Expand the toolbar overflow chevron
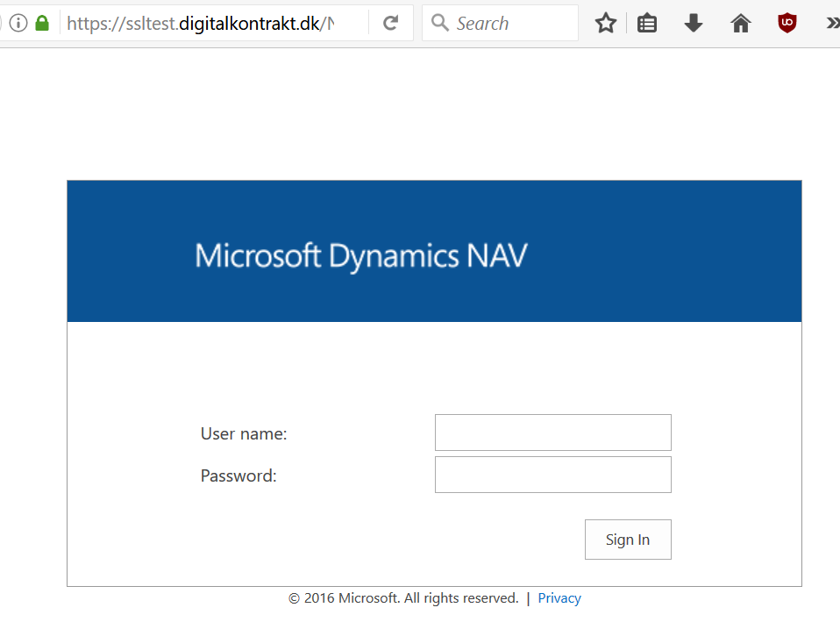This screenshot has width=840, height=622. [832, 23]
